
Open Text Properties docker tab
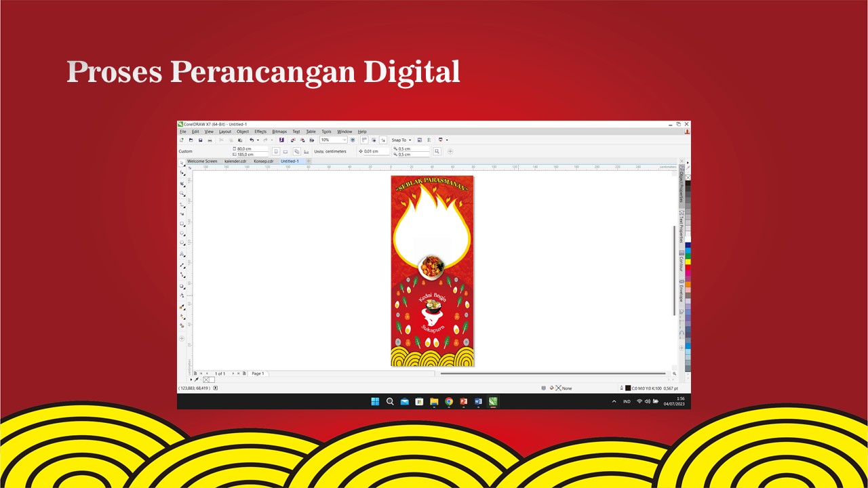coord(682,227)
